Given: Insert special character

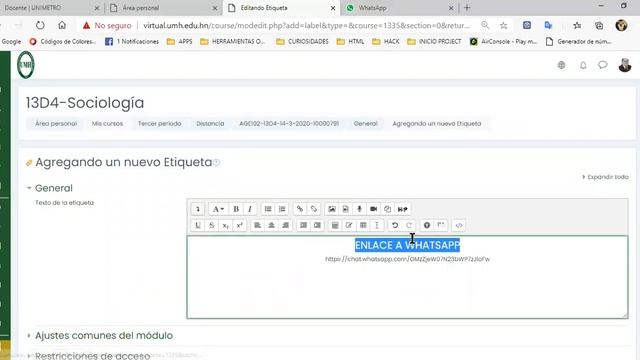Looking at the screenshot, I should click(x=349, y=225).
